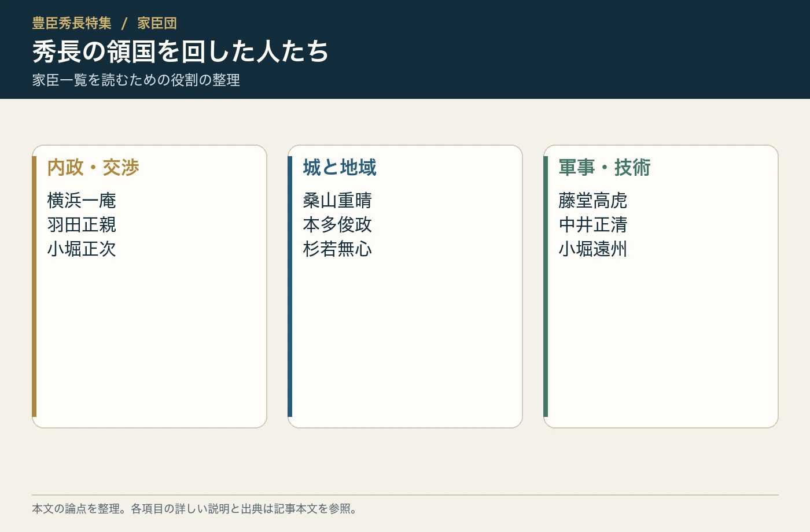Open the 豊臣秀長特集 breadcrumb link
The image size is (810, 532).
pos(72,23)
